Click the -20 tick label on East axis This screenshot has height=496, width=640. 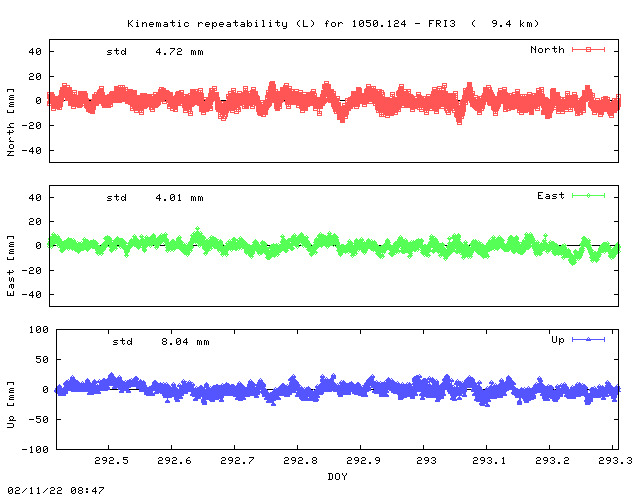(x=32, y=271)
